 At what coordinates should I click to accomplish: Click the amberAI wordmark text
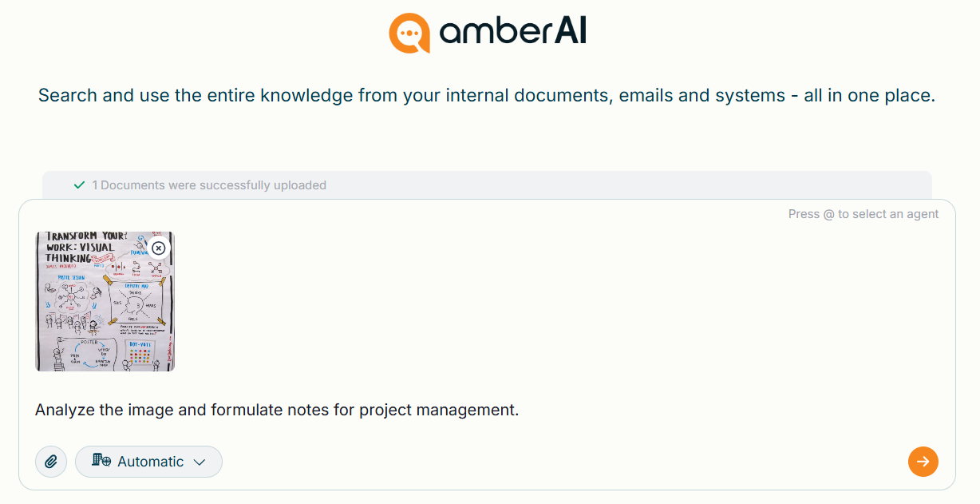click(x=512, y=31)
